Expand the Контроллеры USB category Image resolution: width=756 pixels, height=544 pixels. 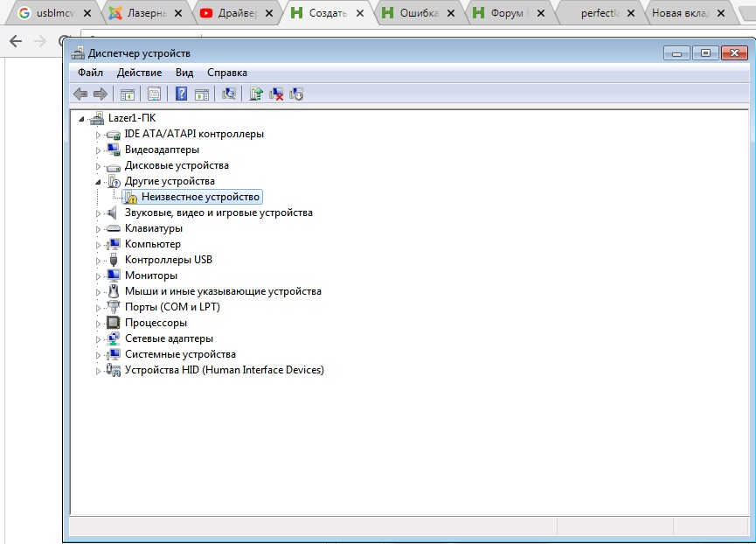pyautogui.click(x=99, y=261)
